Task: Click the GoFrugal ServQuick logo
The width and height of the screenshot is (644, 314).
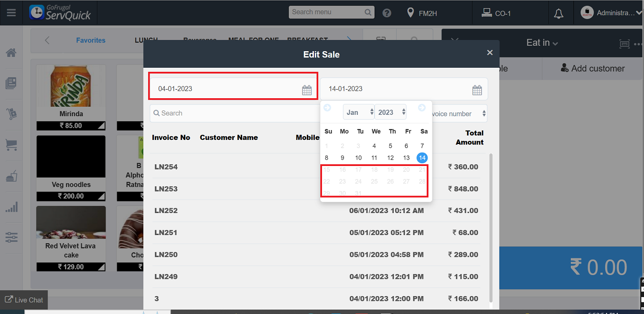Action: pyautogui.click(x=60, y=13)
